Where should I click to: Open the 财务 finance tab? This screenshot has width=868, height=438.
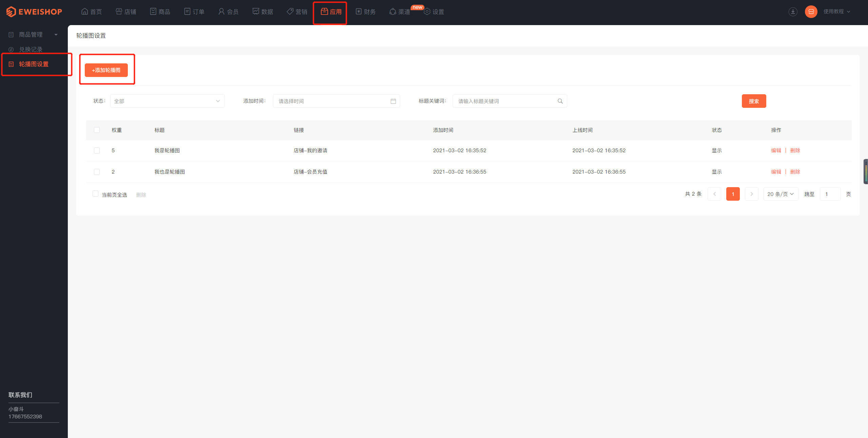coord(366,12)
